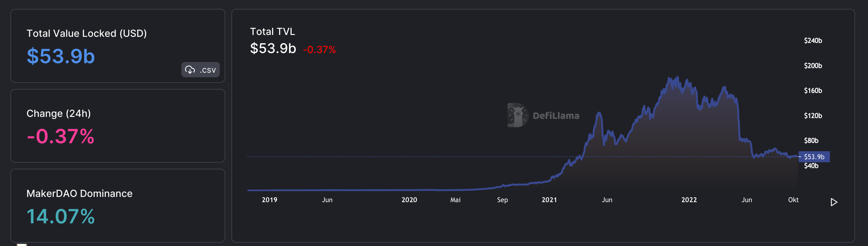
Task: Click the 2020 x-axis label
Action: [x=409, y=200]
